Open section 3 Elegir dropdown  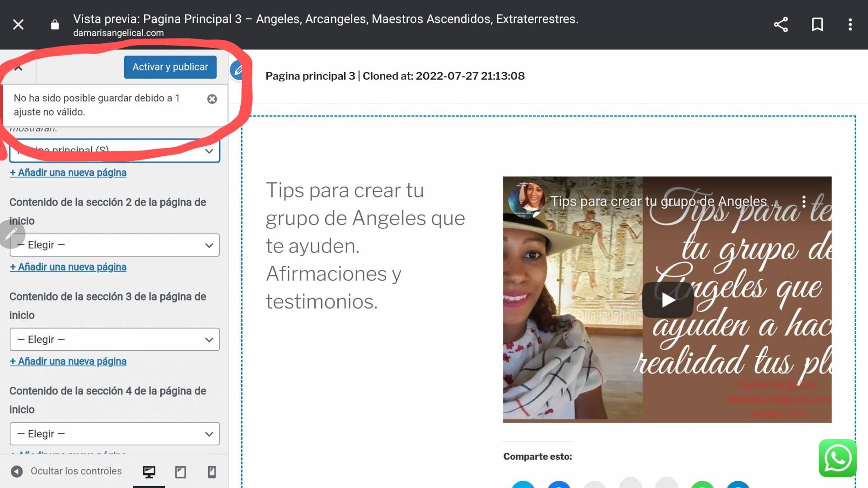[115, 339]
